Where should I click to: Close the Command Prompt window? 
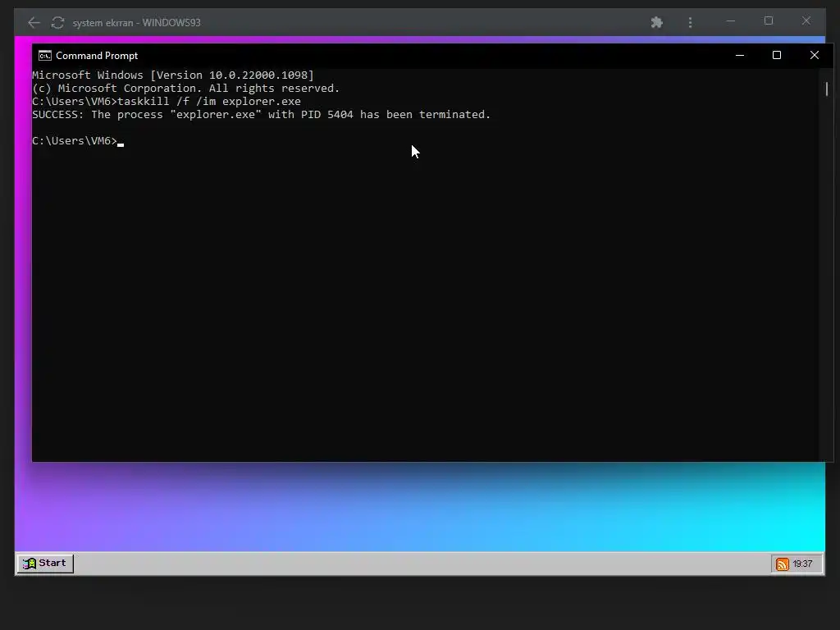[815, 55]
